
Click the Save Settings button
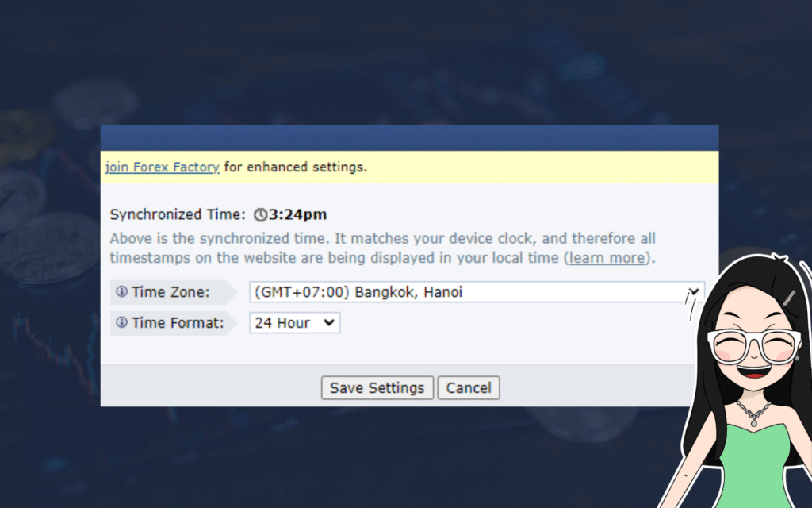377,387
